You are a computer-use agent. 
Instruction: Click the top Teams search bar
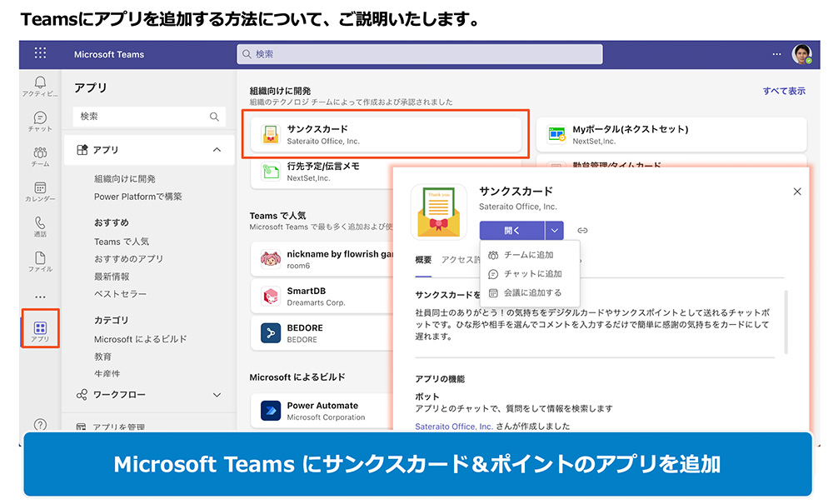(420, 54)
